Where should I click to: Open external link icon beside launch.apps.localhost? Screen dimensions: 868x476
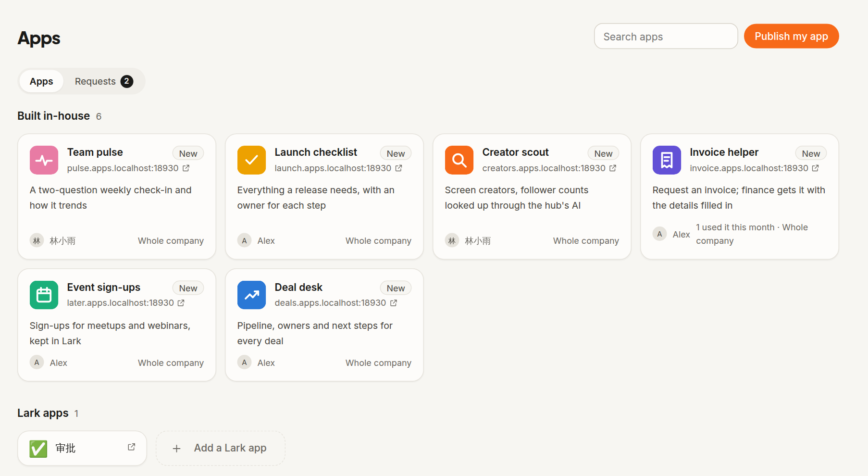point(399,168)
